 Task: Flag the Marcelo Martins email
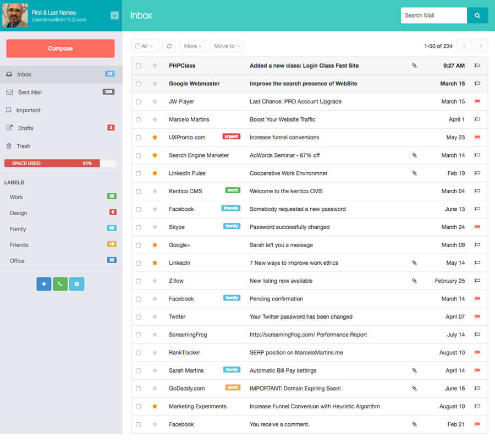477,119
